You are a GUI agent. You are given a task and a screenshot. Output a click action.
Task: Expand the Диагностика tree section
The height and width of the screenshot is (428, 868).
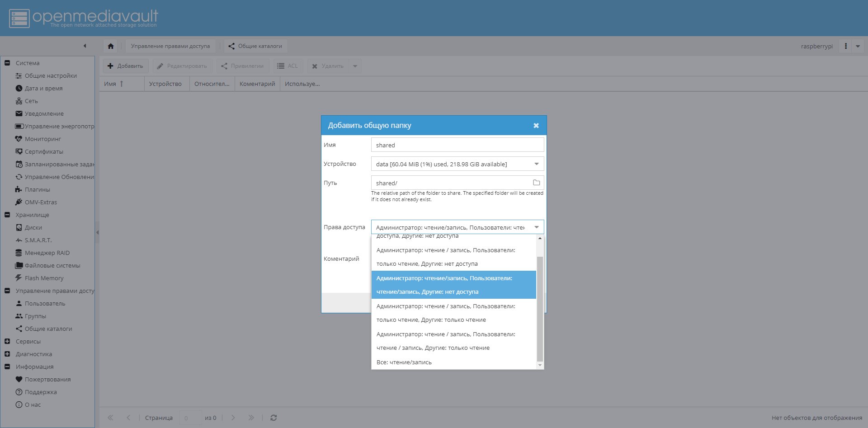(x=7, y=354)
